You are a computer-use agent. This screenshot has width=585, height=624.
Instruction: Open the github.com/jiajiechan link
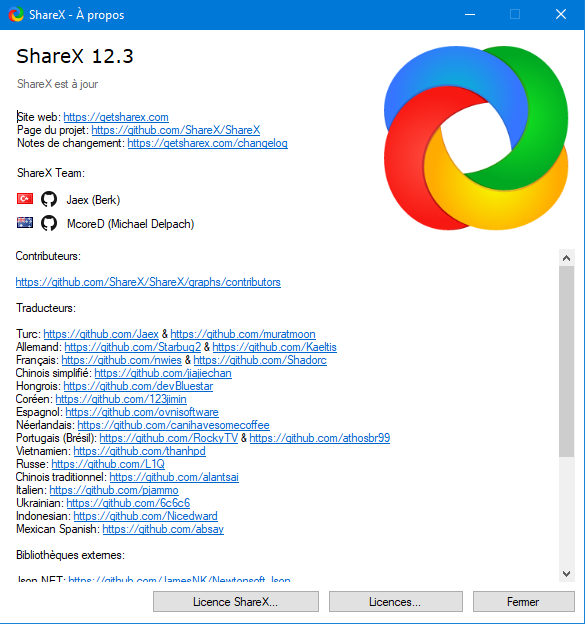point(163,373)
